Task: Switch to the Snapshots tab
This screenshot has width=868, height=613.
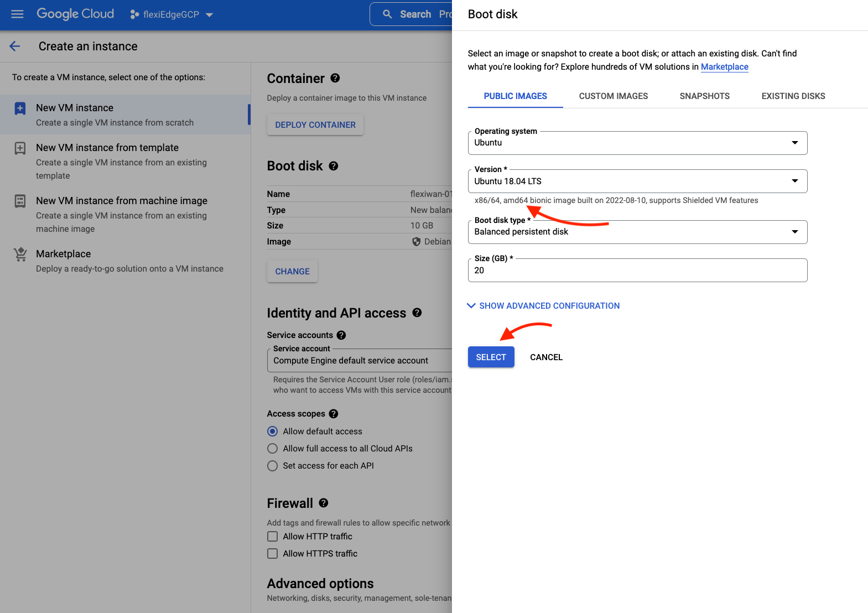Action: [704, 96]
